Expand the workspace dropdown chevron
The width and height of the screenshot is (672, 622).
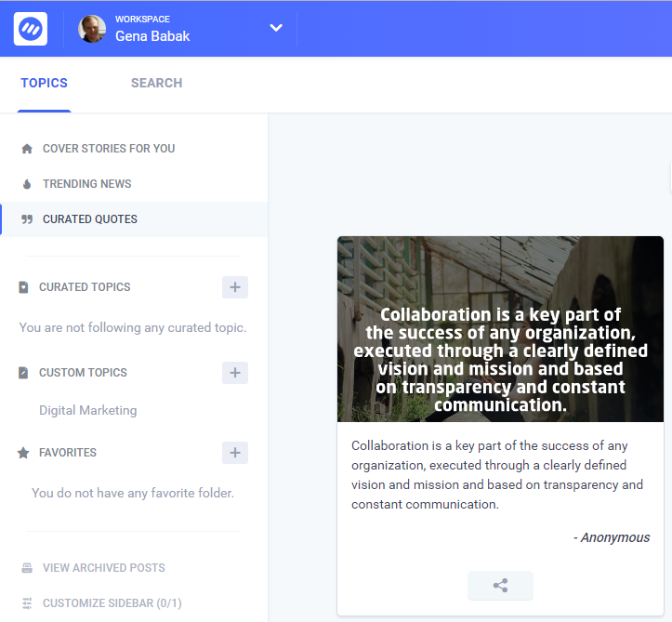[276, 28]
